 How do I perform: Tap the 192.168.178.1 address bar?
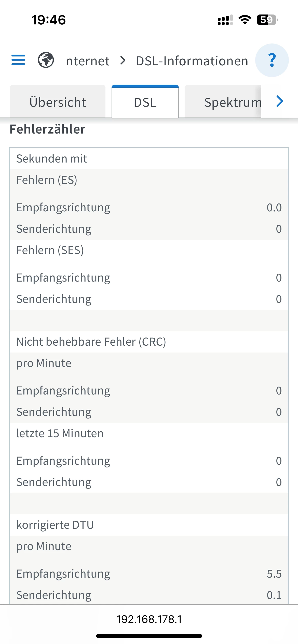pos(149,619)
